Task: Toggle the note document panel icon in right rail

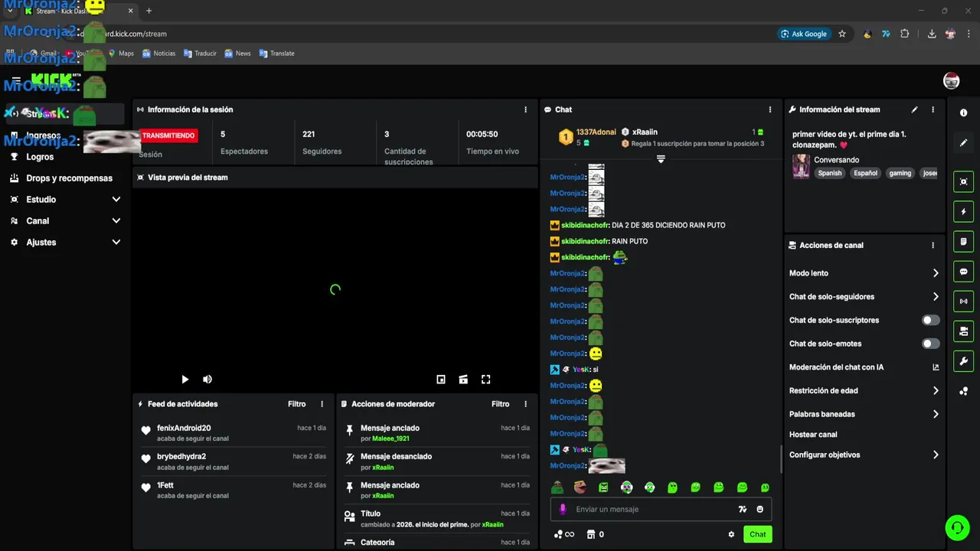Action: pyautogui.click(x=963, y=242)
